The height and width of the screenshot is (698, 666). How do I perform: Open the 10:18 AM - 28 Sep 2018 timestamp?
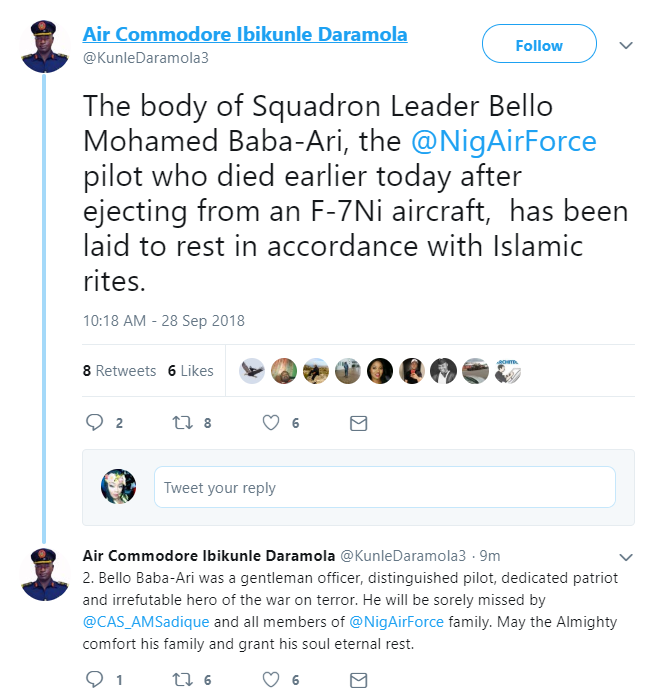[164, 321]
